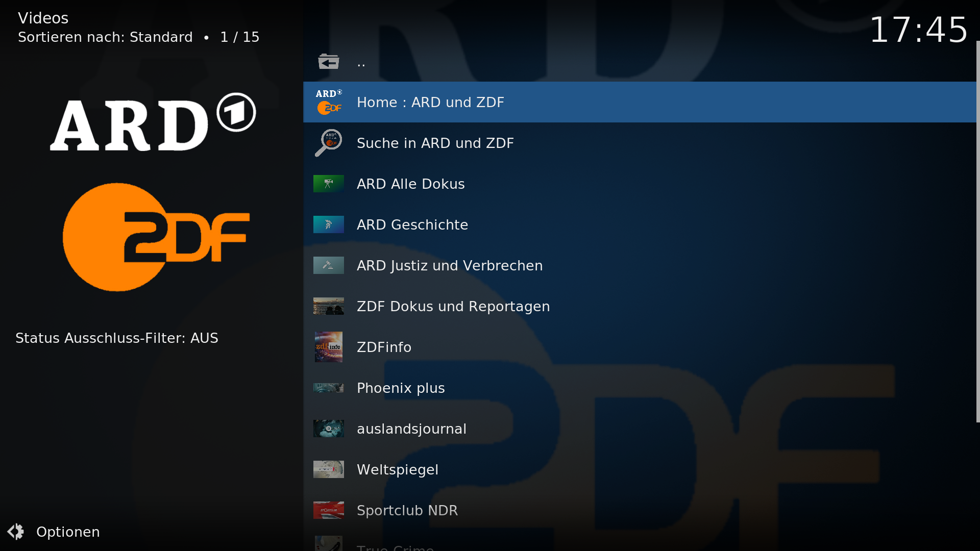This screenshot has height=551, width=980.
Task: Click the ZDFinfo logo thumbnail
Action: 329,347
